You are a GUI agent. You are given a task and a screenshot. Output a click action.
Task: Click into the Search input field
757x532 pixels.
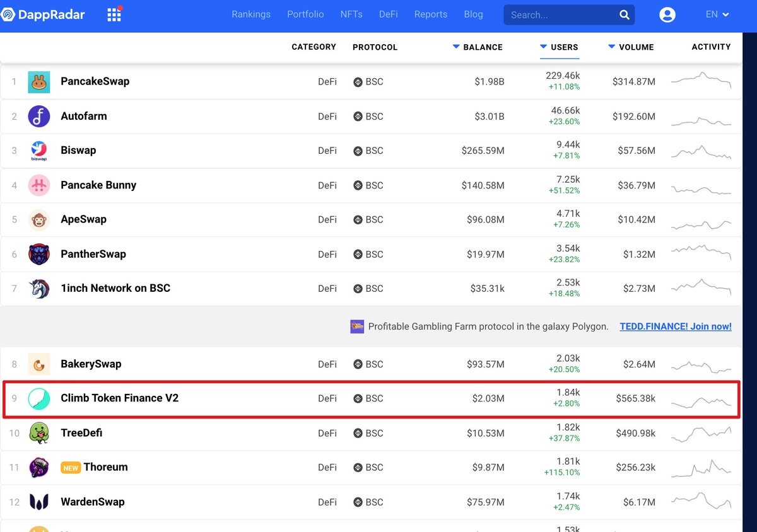point(561,15)
